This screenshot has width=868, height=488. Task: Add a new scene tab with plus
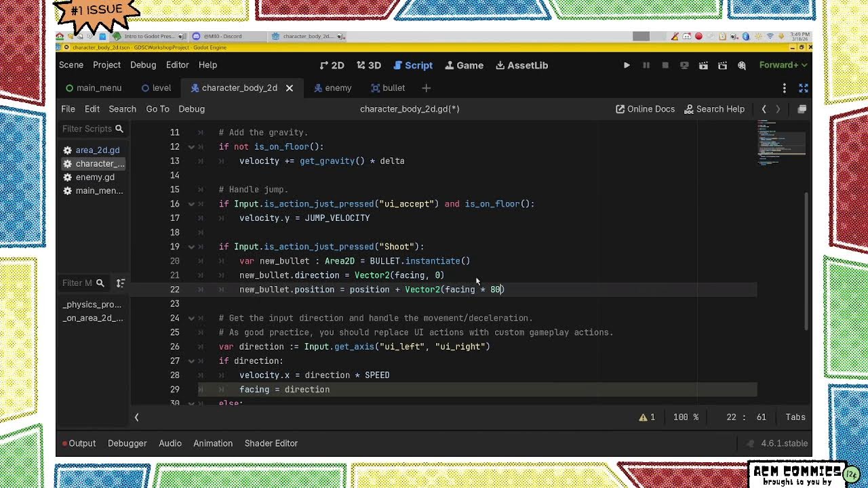point(426,88)
